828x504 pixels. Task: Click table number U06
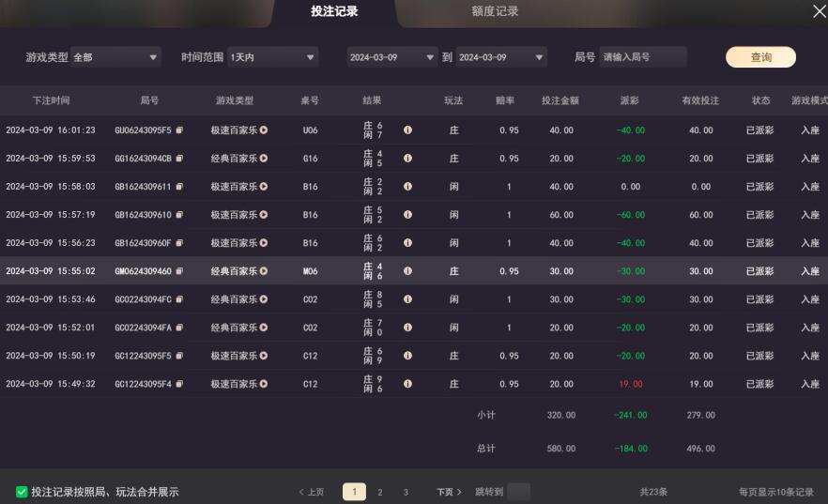tap(311, 130)
